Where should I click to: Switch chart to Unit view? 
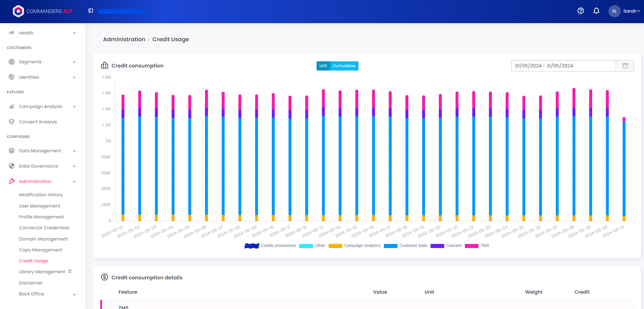323,66
